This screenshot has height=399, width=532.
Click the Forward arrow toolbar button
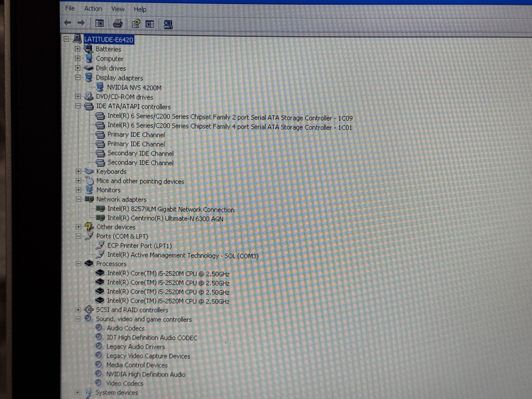coord(81,23)
